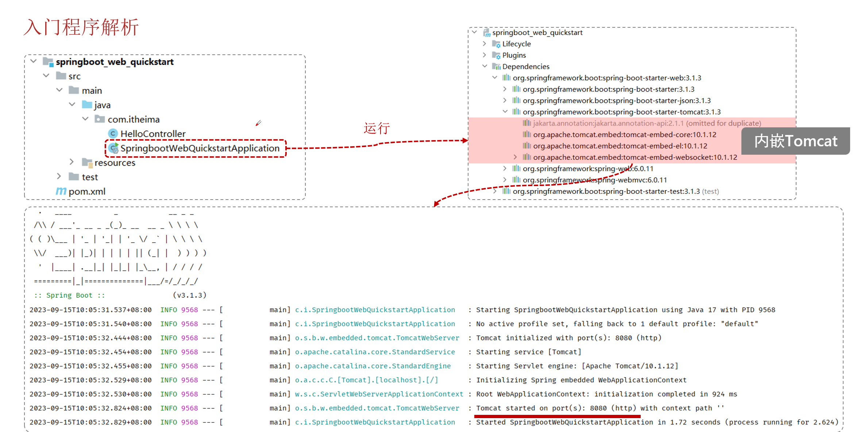Click the tomcat-embed-core library icon
This screenshot has height=432, width=868.
pyautogui.click(x=526, y=134)
